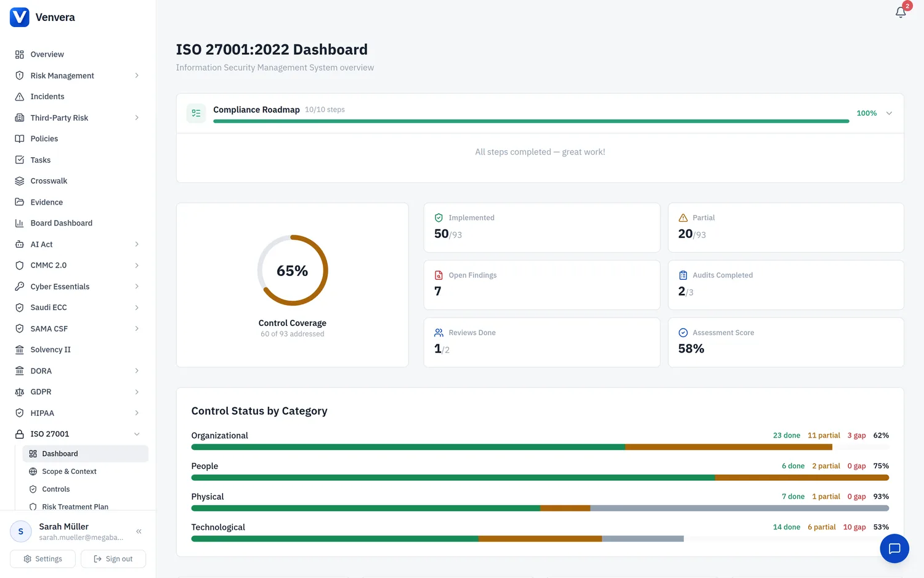Expand the Third-Party Risk submenu chevron
Viewport: 924px width, 578px height.
[x=137, y=118]
